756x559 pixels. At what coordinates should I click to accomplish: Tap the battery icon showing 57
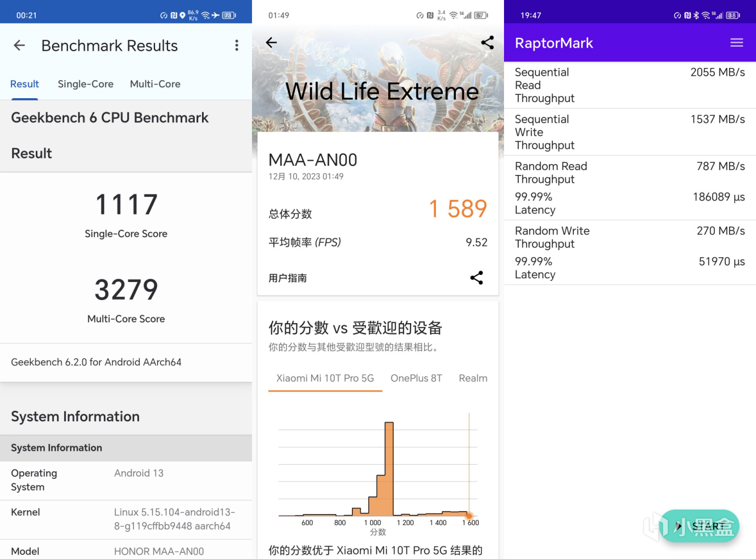[x=481, y=15]
